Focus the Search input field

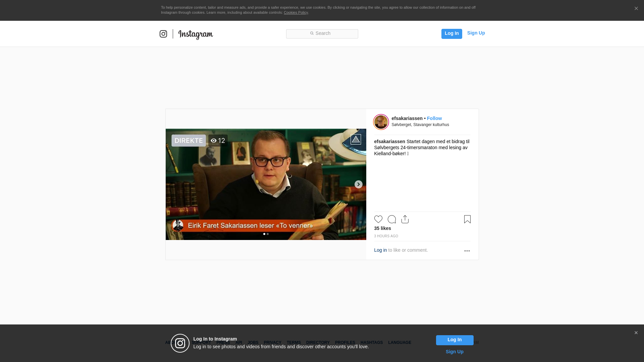coord(322,34)
